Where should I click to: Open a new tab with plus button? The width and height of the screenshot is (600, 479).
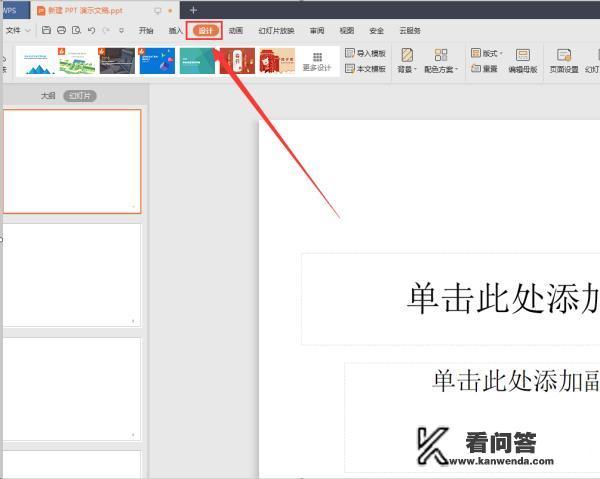[x=193, y=10]
